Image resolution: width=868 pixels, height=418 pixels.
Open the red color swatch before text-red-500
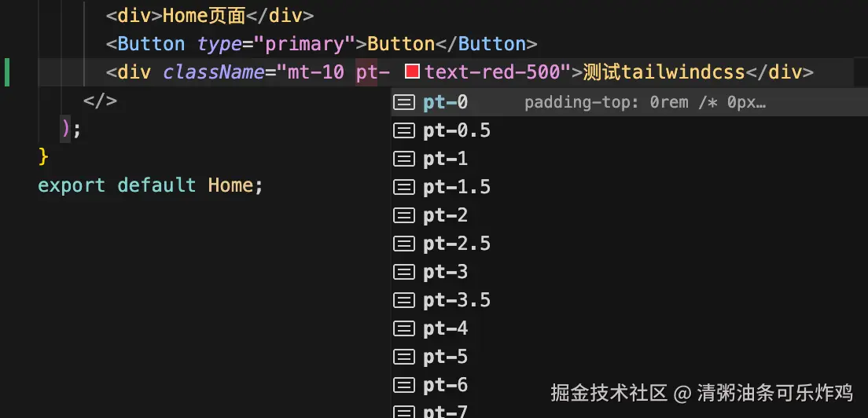coord(412,72)
